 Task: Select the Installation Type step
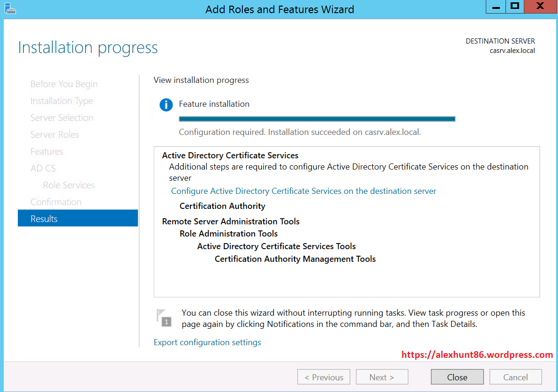(x=61, y=101)
